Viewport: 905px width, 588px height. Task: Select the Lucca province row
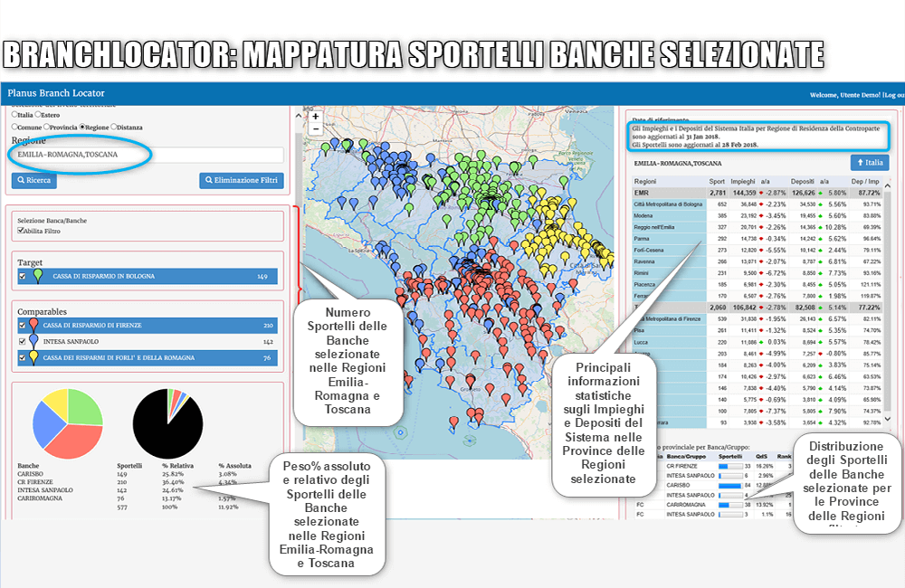[x=757, y=342]
